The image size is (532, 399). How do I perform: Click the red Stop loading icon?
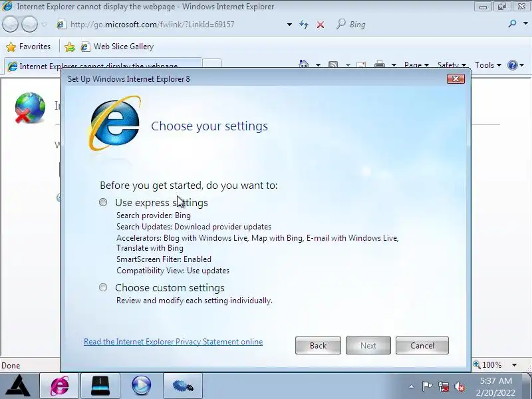321,25
